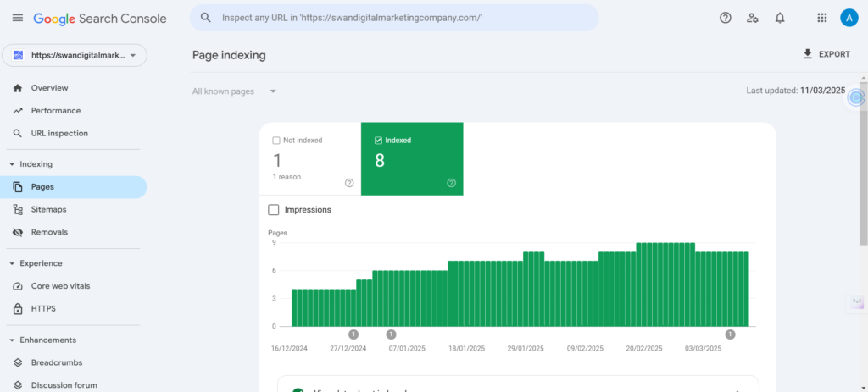Screen dimensions: 868x392
Task: Open the account avatar 'A'
Action: tap(849, 18)
